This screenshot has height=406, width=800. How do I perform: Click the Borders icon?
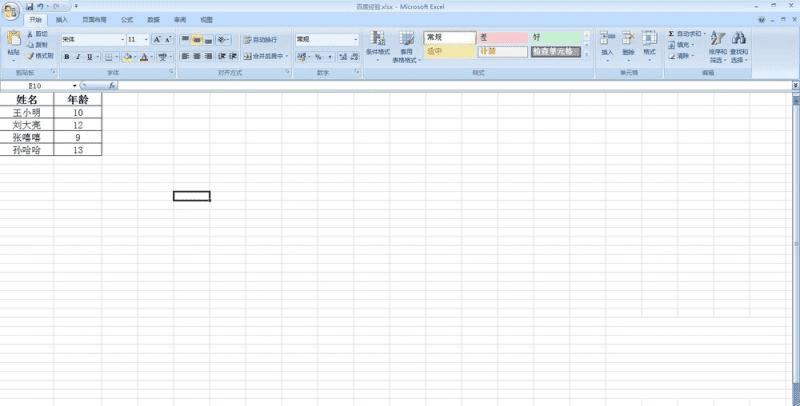point(108,57)
